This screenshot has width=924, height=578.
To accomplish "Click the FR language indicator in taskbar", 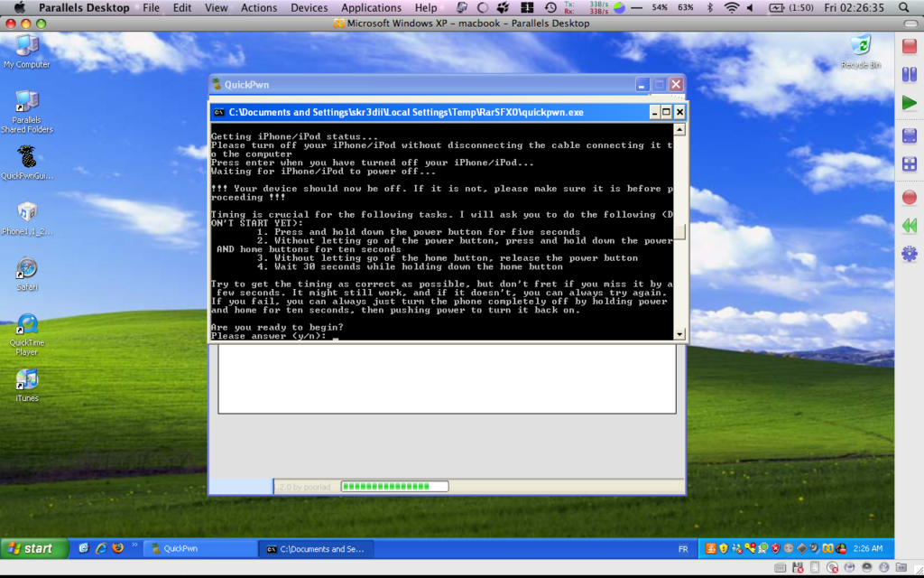I will click(x=683, y=548).
